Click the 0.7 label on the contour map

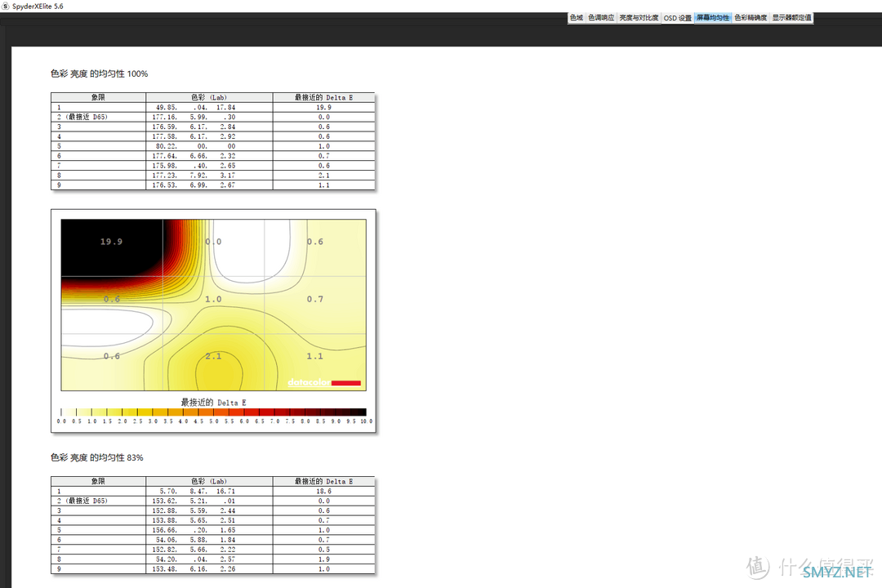315,300
